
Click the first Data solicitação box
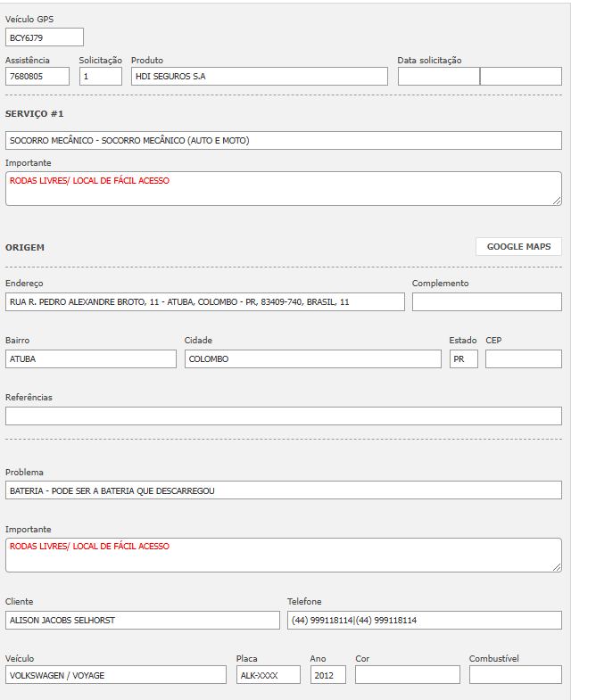tap(438, 77)
